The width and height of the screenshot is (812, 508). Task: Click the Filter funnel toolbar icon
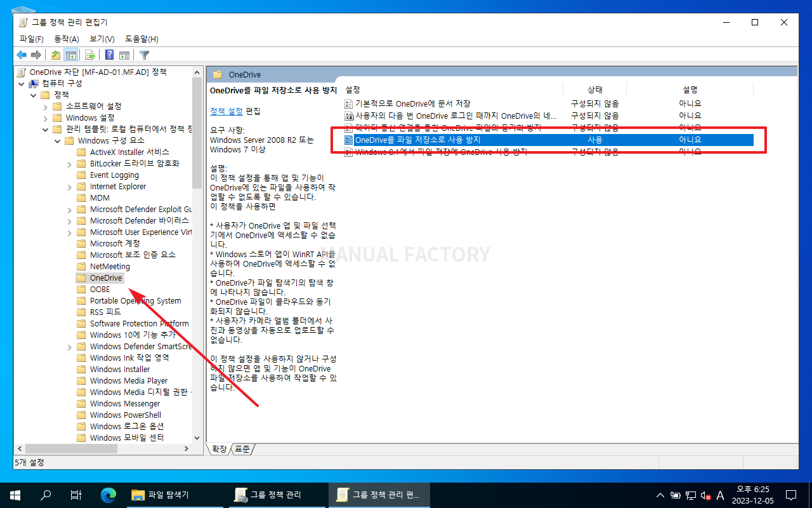tap(144, 55)
